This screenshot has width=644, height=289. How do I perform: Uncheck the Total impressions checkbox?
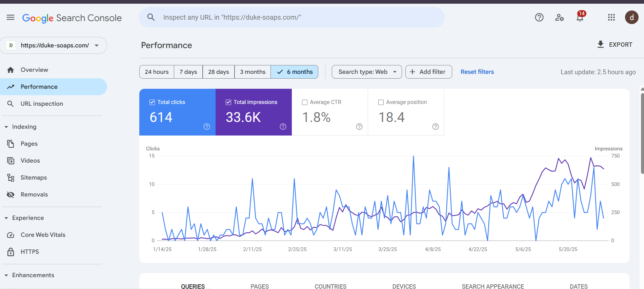[x=228, y=102]
